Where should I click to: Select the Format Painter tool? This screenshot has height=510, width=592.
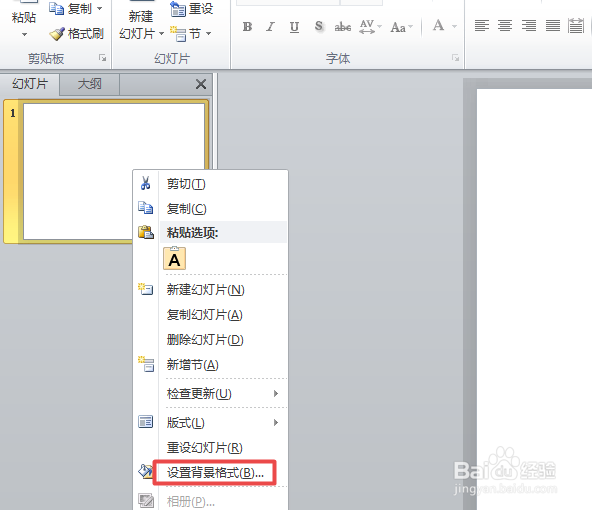pos(77,34)
